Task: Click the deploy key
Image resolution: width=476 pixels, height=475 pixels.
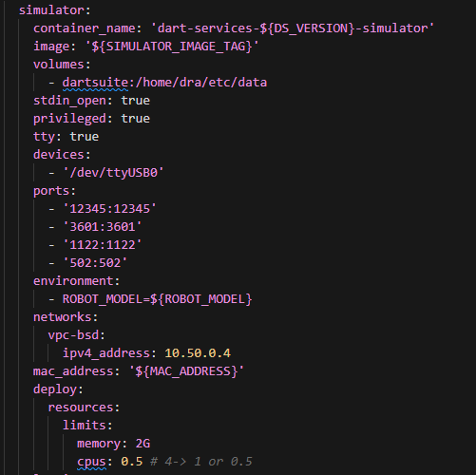Action: tap(55, 389)
